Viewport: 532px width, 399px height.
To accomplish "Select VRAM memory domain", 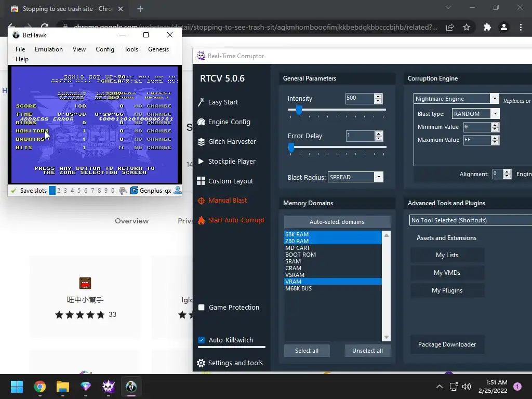I will point(333,282).
